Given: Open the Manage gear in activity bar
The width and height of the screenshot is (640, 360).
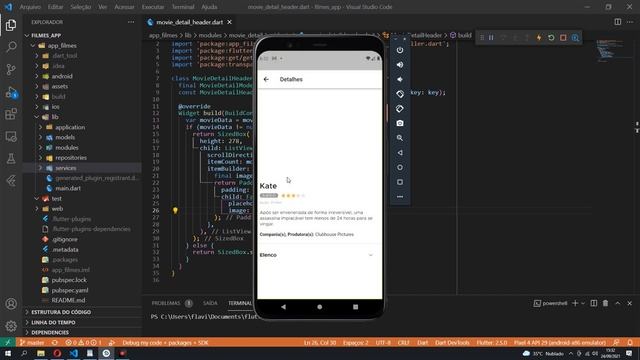Looking at the screenshot, I should 11,326.
